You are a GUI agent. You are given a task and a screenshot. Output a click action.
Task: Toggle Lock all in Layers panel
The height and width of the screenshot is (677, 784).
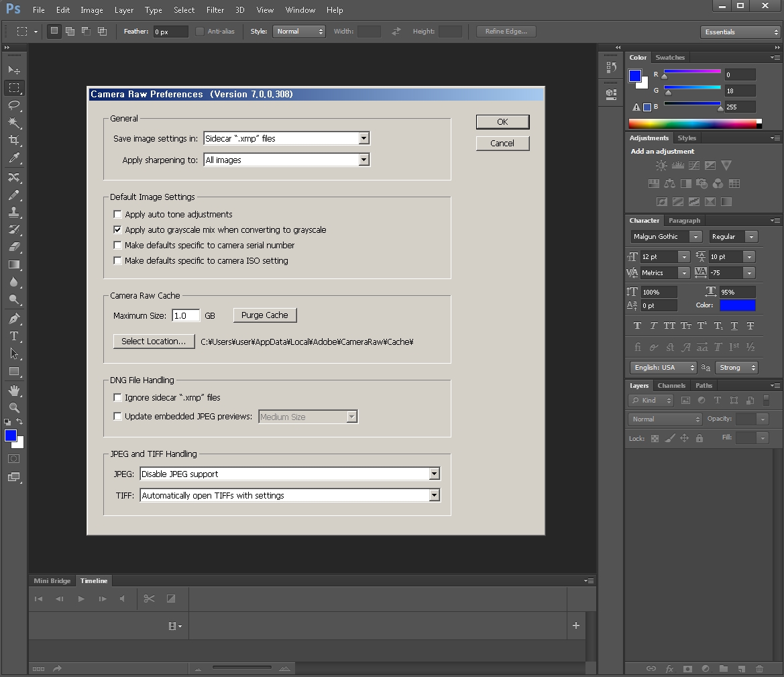(699, 438)
